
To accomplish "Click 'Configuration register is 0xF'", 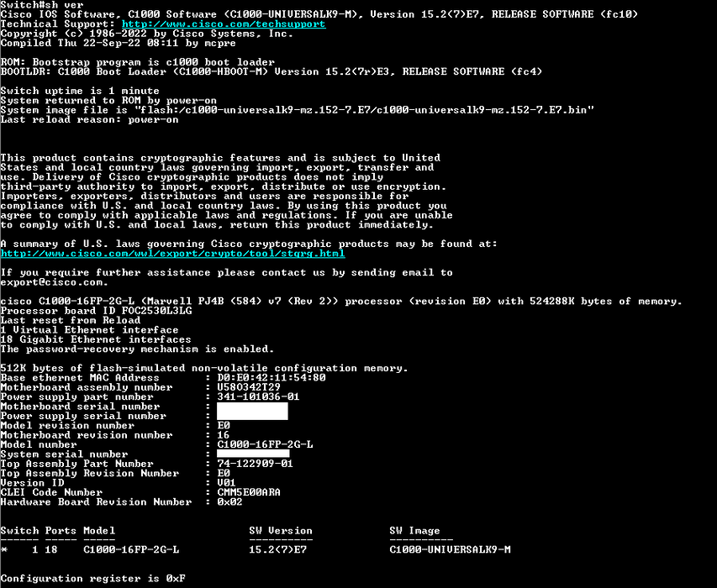I will click(x=92, y=579).
